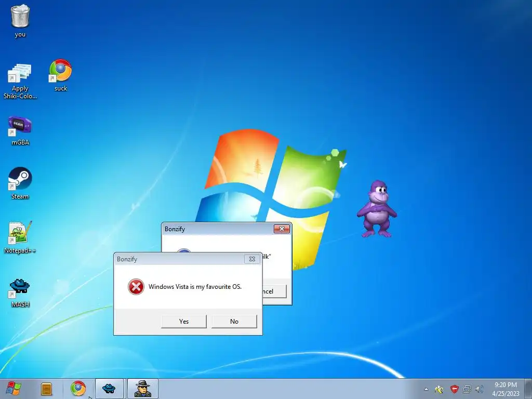Open Chrome from the taskbar
This screenshot has height=399, width=532.
coord(78,389)
